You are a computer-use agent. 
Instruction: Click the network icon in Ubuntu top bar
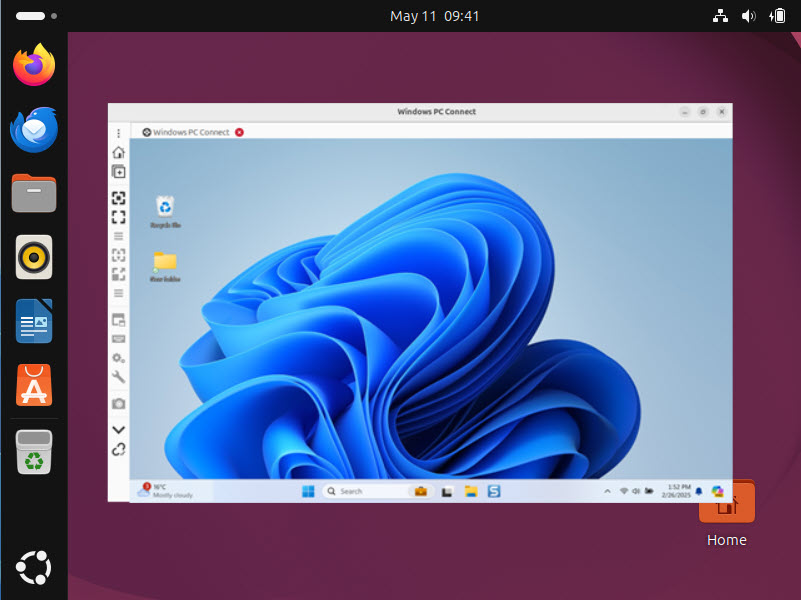tap(720, 16)
